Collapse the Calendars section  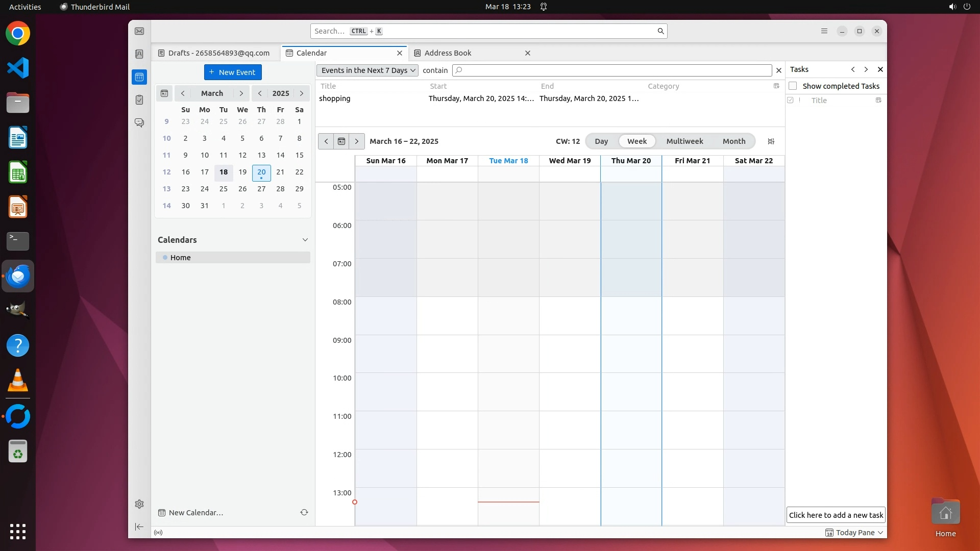305,240
